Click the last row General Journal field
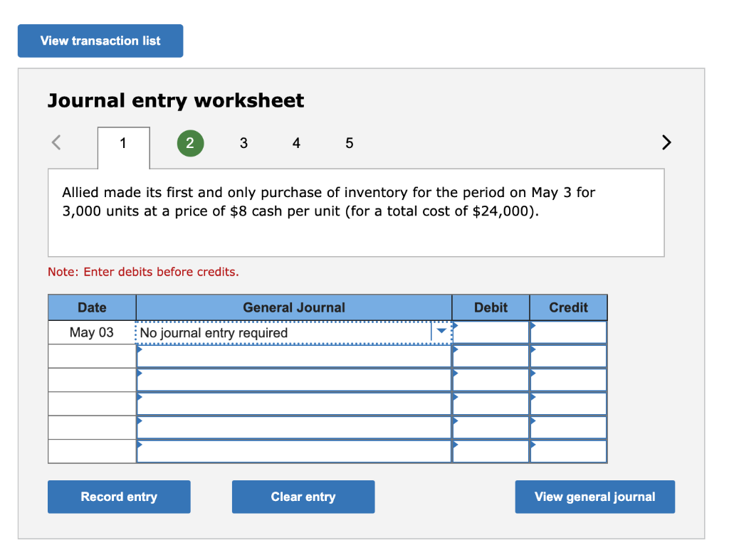The width and height of the screenshot is (729, 560). (x=294, y=451)
